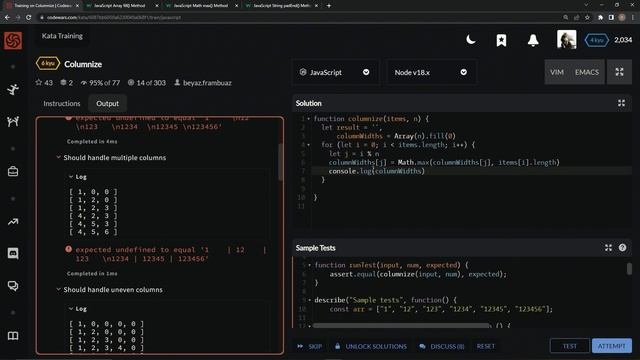The width and height of the screenshot is (640, 360).
Task: Fold the for loop at line 4
Action: click(309, 145)
